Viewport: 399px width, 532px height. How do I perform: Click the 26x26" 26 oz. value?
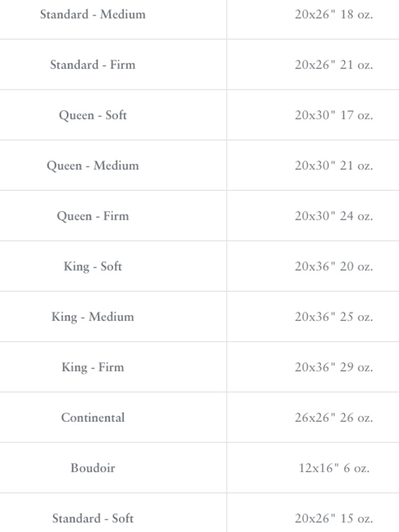click(334, 417)
